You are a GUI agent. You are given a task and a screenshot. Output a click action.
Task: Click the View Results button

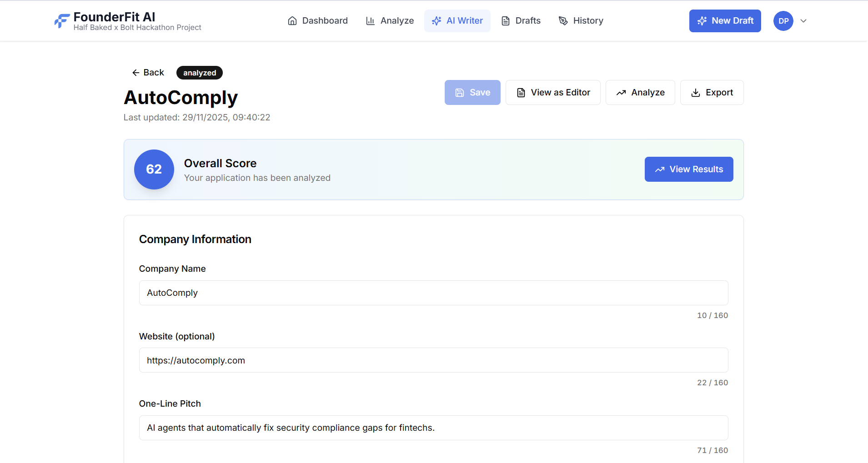coord(688,169)
